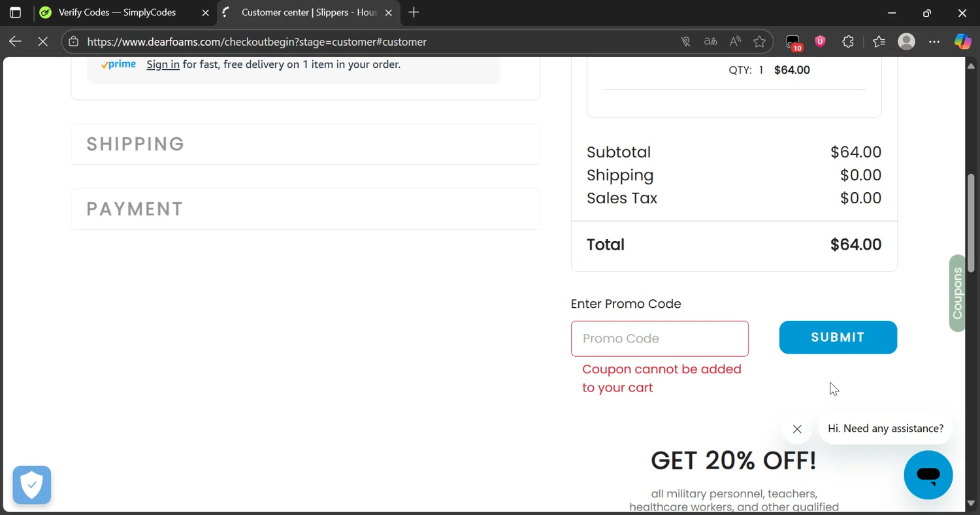Open the uBlock shield extension
Screen dimensions: 980x515
(x=821, y=42)
